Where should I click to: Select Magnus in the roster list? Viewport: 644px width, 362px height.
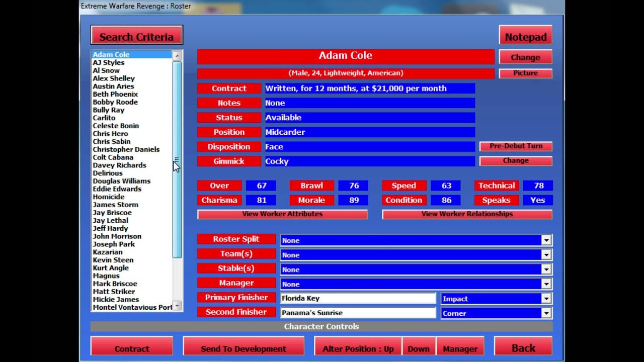[106, 276]
